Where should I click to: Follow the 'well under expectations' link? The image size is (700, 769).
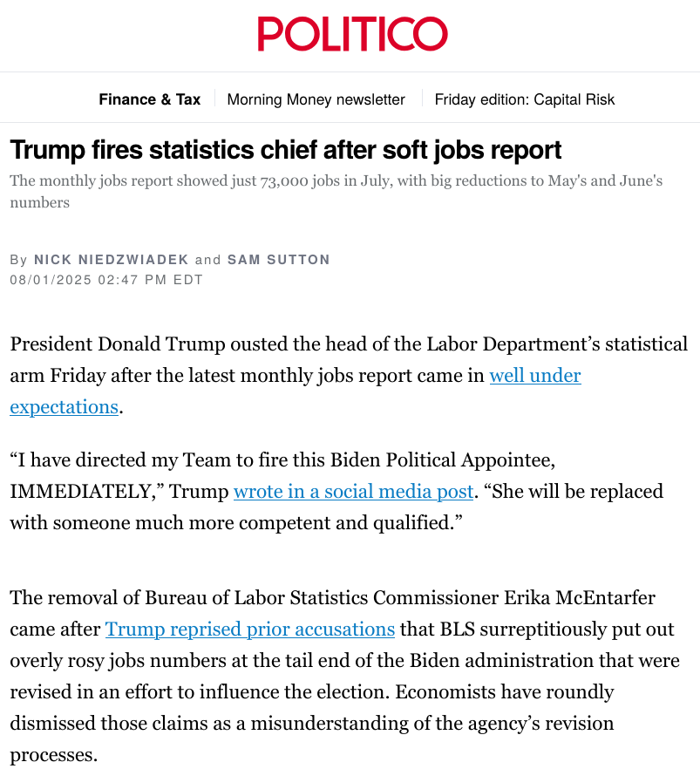point(534,376)
